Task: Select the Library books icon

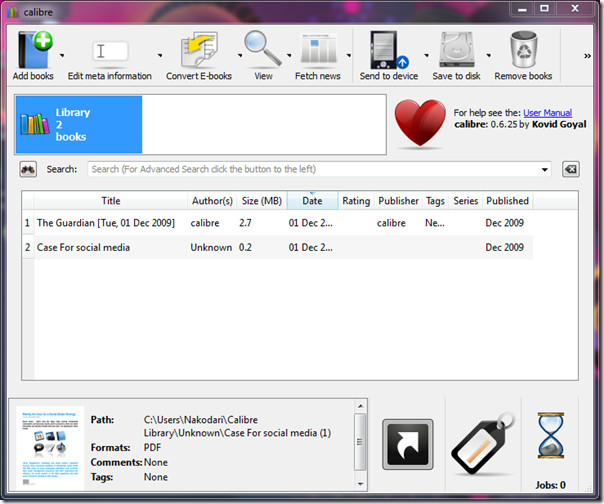Action: tap(35, 124)
